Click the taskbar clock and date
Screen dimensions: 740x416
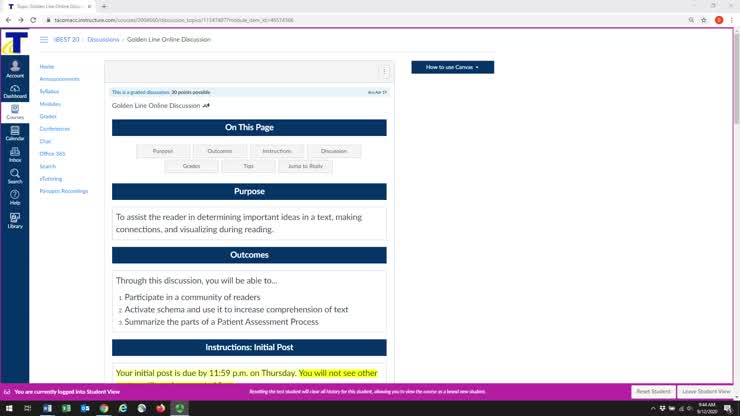point(706,408)
